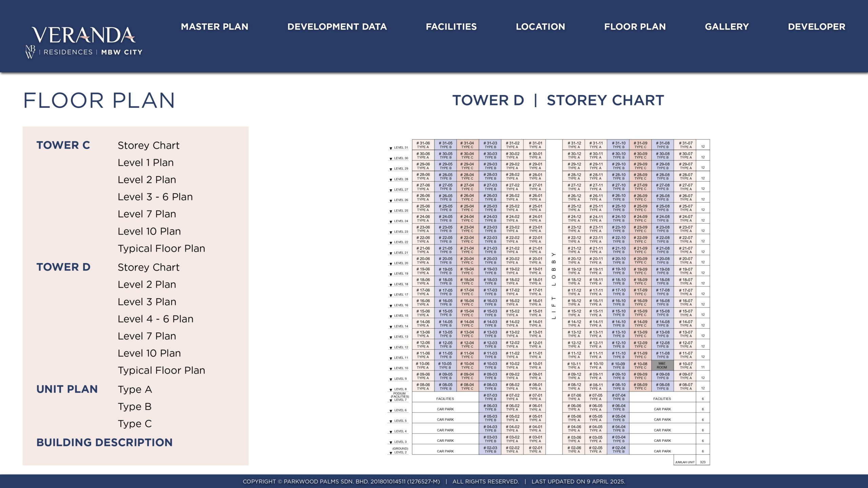Click the 323 total units value

703,462
